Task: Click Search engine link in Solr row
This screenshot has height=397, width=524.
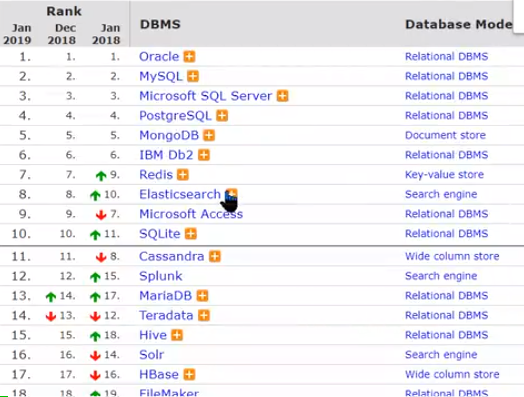Action: pos(441,355)
